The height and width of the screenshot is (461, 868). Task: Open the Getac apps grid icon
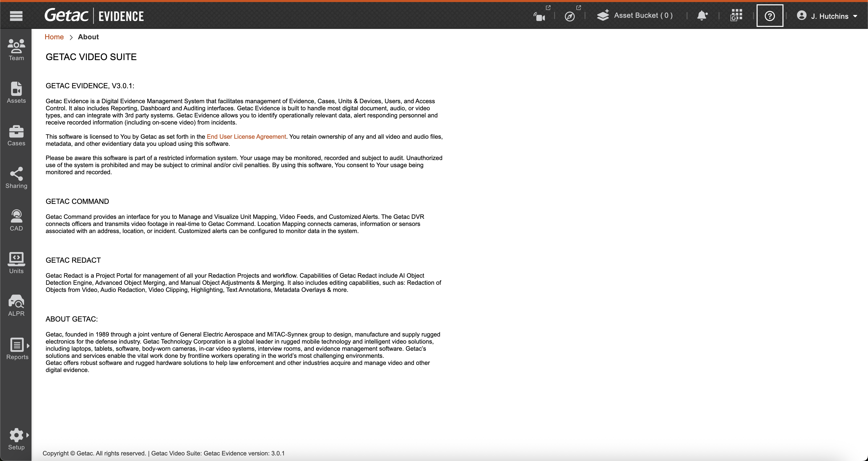point(736,15)
